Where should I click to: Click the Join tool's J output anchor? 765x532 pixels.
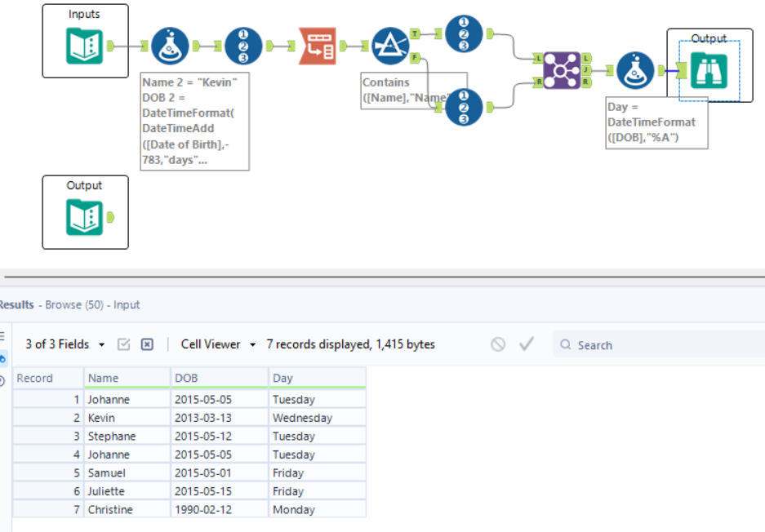click(586, 70)
